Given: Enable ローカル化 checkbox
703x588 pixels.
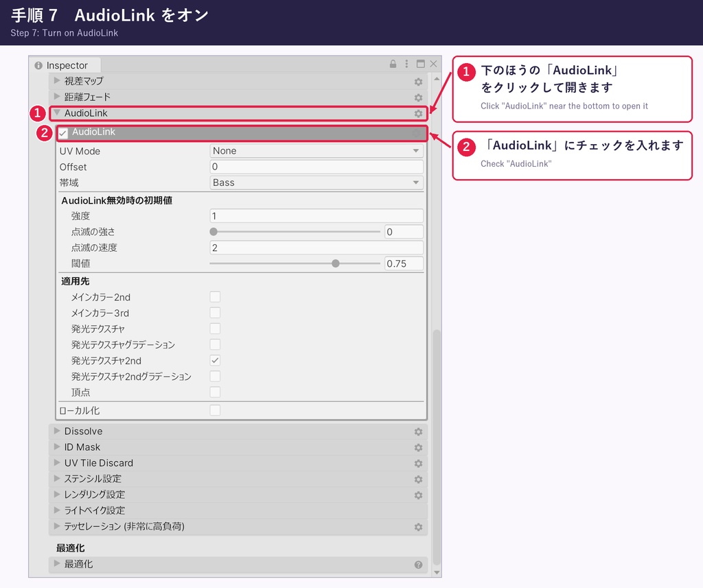Looking at the screenshot, I should [x=215, y=410].
